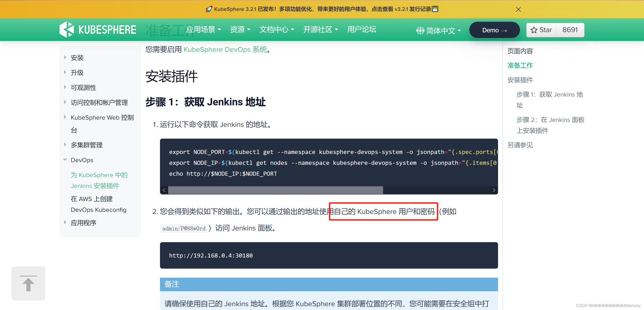Jump to 步骤 1：获取 Jenkins 地址
Viewport: 644px width, 310px height.
pyautogui.click(x=549, y=100)
